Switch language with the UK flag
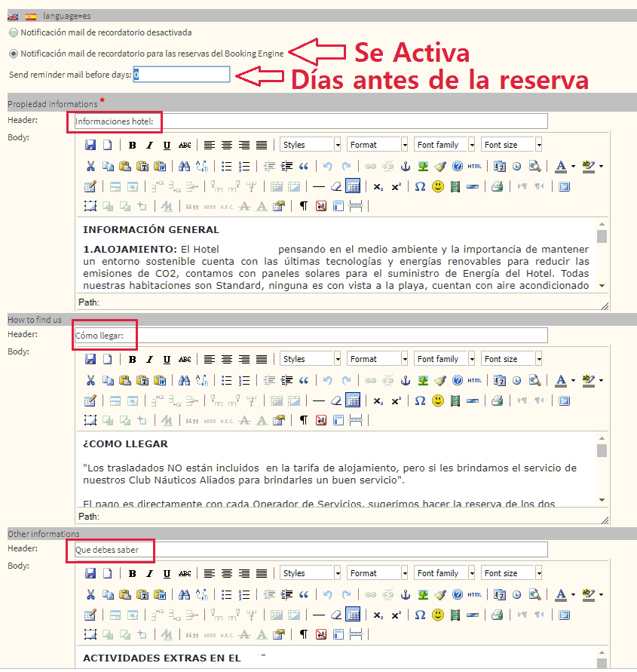 tap(14, 16)
